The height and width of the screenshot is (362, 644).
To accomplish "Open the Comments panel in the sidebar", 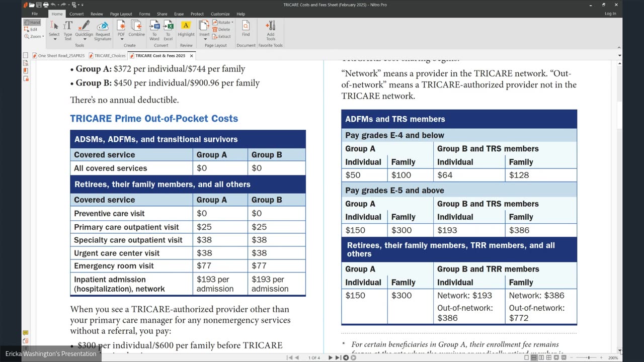I will pos(26,333).
